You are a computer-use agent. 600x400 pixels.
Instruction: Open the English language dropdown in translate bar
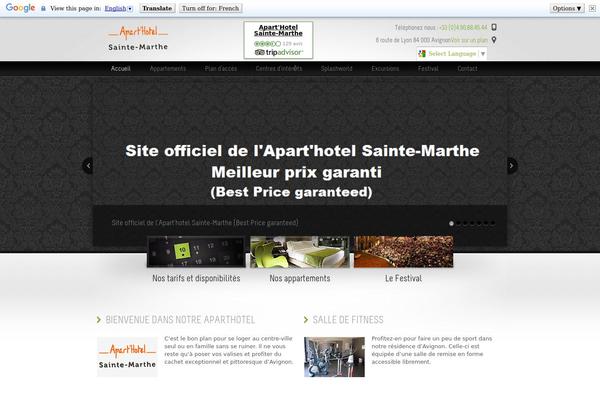119,8
